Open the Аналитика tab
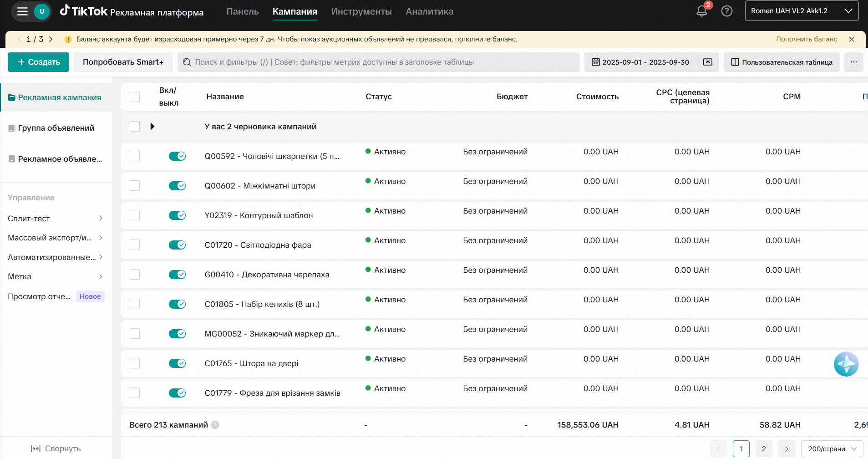This screenshot has height=459, width=868. click(429, 11)
